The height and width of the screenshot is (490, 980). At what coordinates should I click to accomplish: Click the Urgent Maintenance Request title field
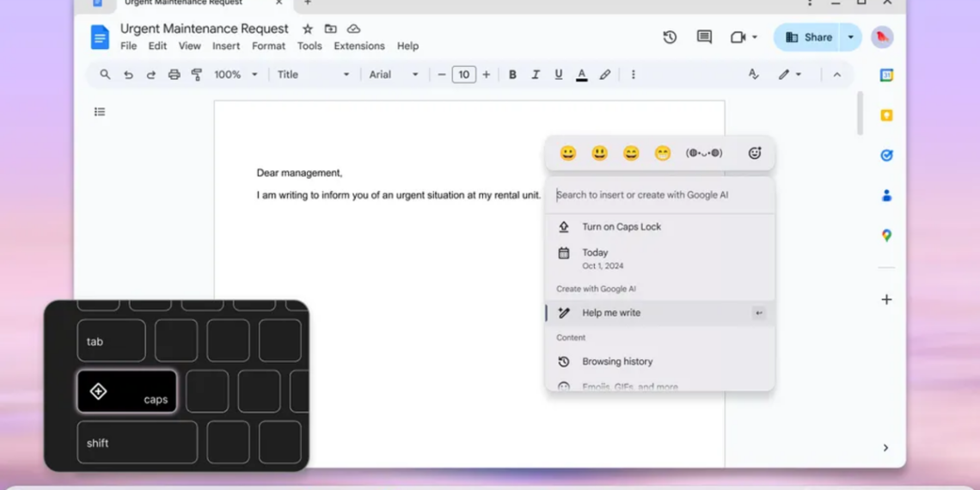coord(205,28)
